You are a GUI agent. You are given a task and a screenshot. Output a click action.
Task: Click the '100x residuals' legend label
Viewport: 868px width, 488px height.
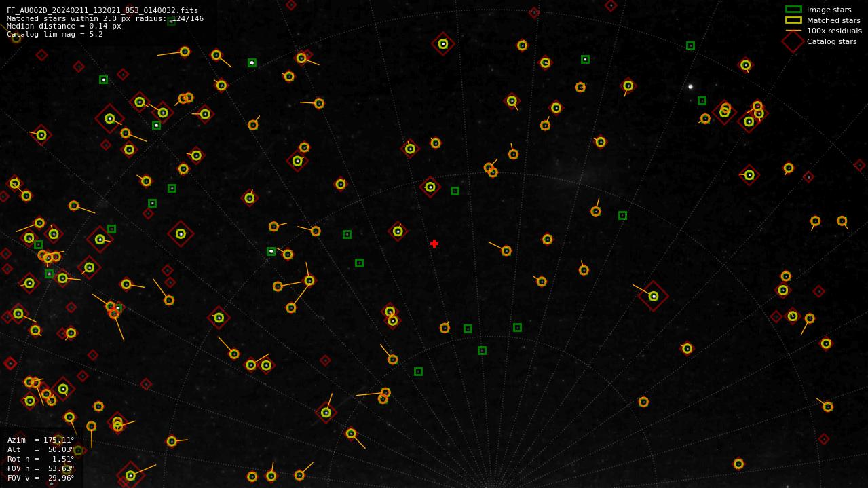834,31
